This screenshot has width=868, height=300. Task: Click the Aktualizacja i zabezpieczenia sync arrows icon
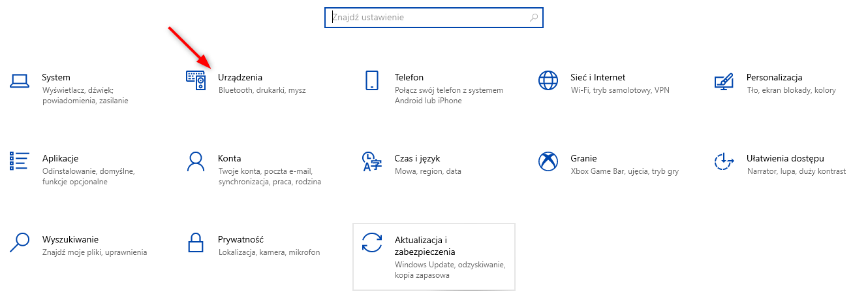372,242
